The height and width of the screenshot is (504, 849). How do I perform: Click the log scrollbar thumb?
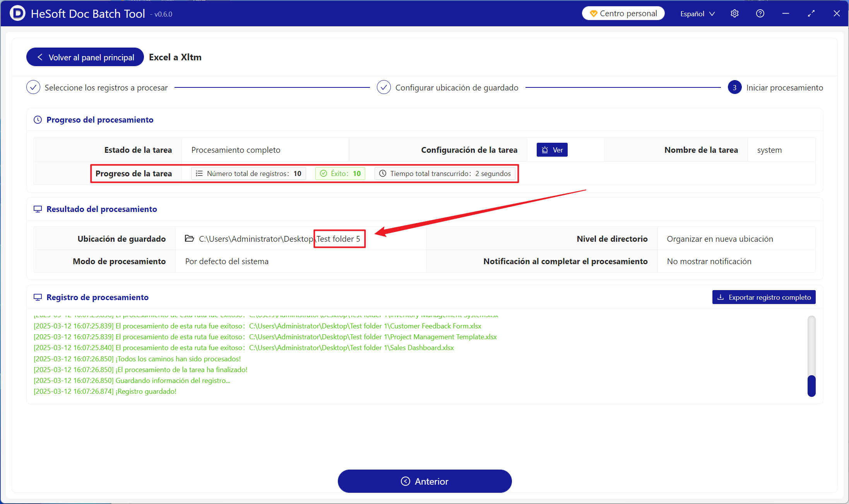(x=811, y=386)
